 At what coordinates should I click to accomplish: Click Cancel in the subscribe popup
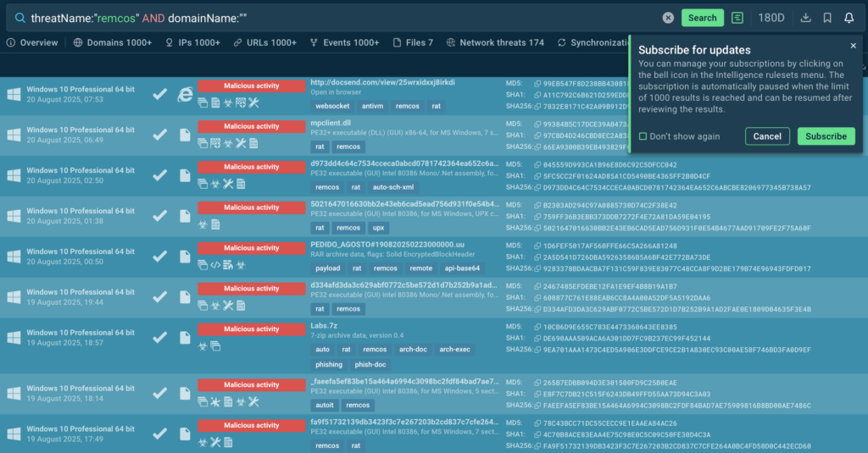coord(767,136)
